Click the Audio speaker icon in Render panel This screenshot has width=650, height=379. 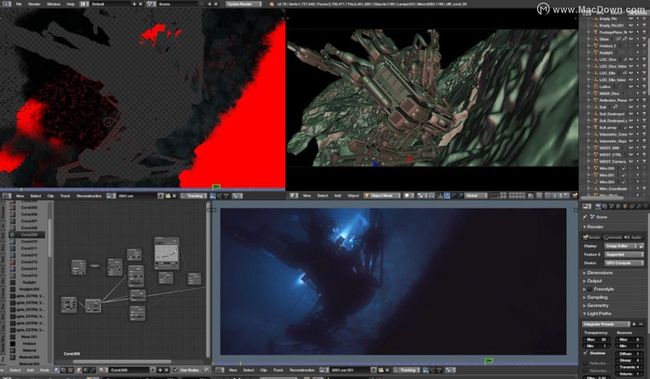point(627,237)
